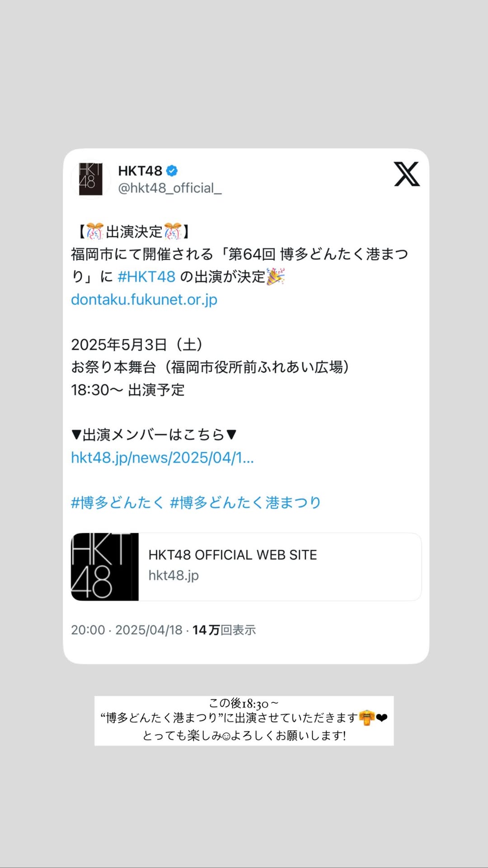Tap the X logo icon
This screenshot has width=488, height=868.
click(x=407, y=174)
